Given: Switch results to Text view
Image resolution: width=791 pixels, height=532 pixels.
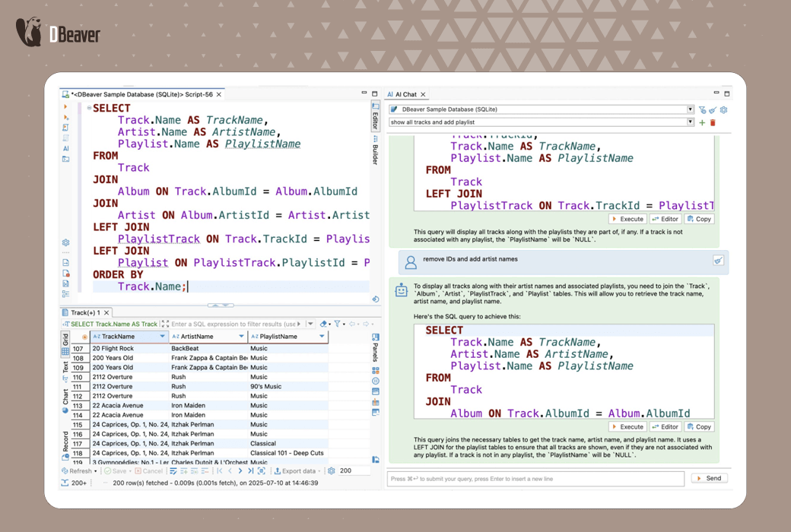Looking at the screenshot, I should [65, 368].
